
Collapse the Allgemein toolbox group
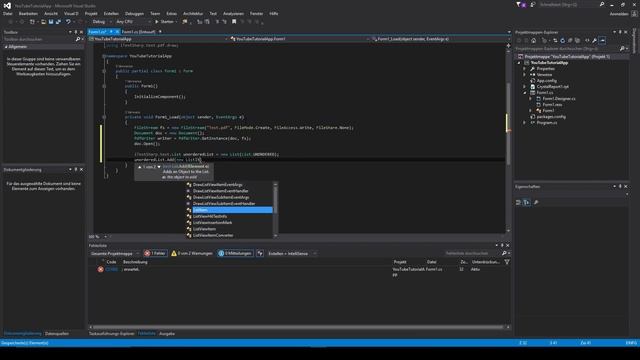point(6,47)
